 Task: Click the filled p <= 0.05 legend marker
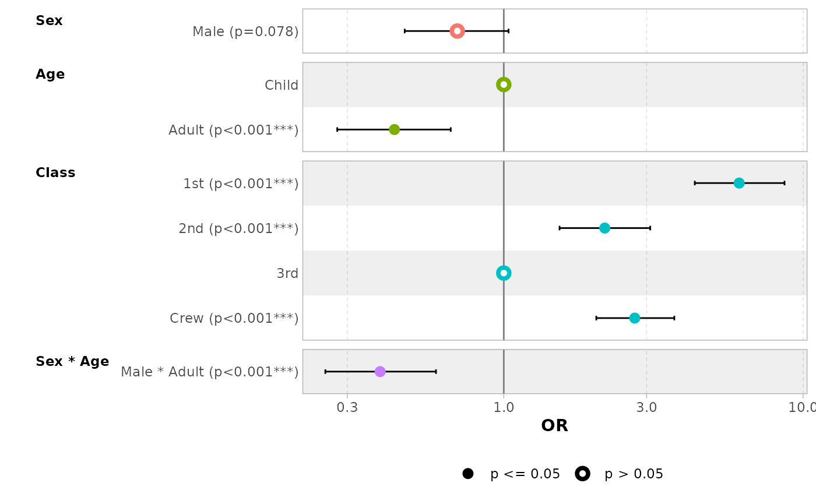[x=467, y=474]
